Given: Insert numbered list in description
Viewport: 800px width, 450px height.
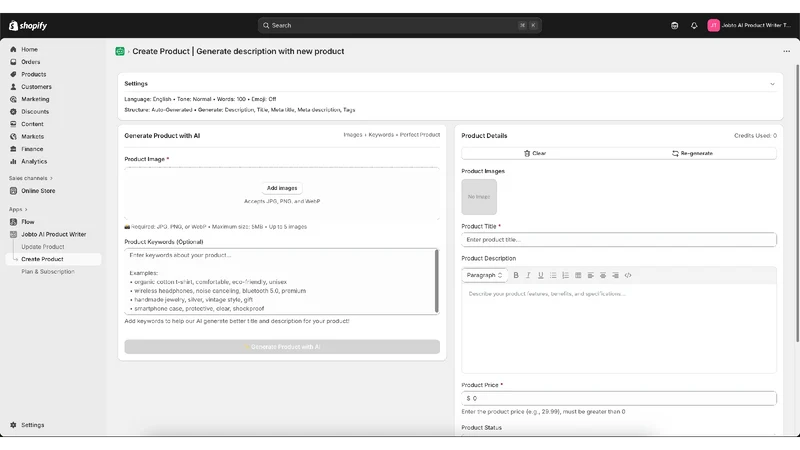Looking at the screenshot, I should [x=565, y=276].
